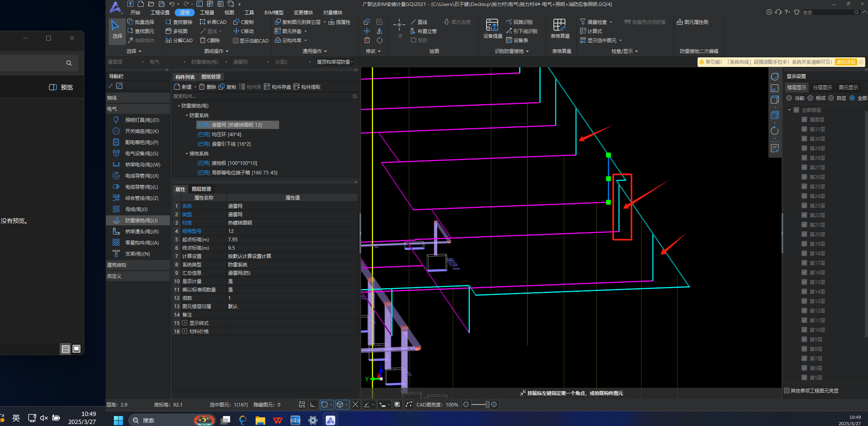
Task: Expand the 材料价格 property row
Action: [x=184, y=331]
